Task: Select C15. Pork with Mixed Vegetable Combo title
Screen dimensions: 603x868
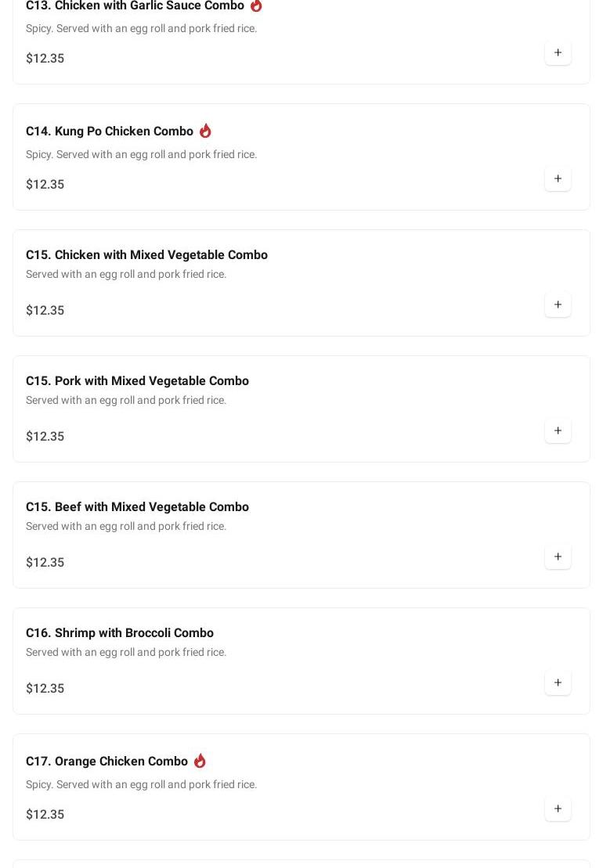Action: 137,381
